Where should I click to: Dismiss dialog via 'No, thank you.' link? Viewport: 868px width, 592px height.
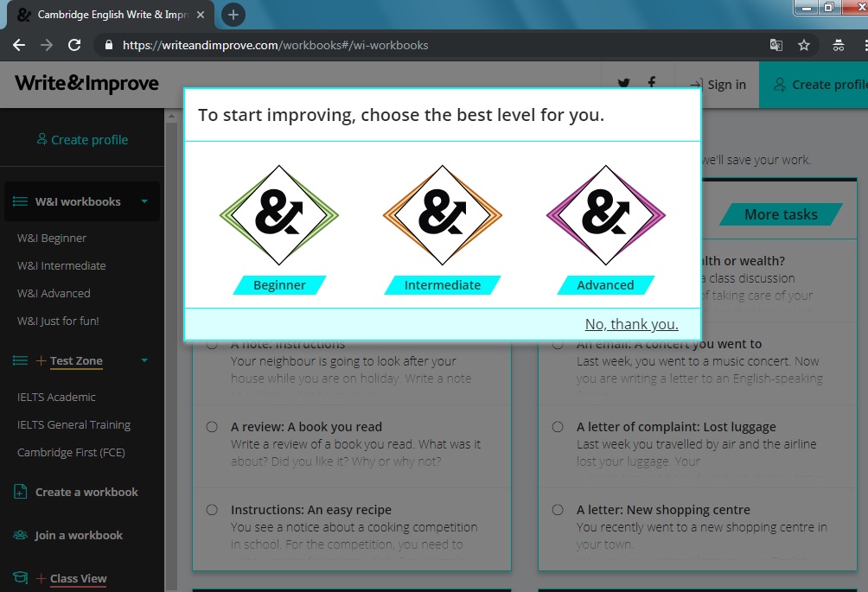tap(630, 324)
